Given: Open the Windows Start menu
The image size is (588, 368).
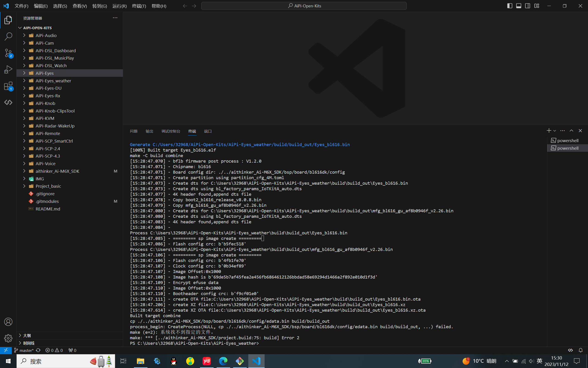Looking at the screenshot, I should 8,361.
